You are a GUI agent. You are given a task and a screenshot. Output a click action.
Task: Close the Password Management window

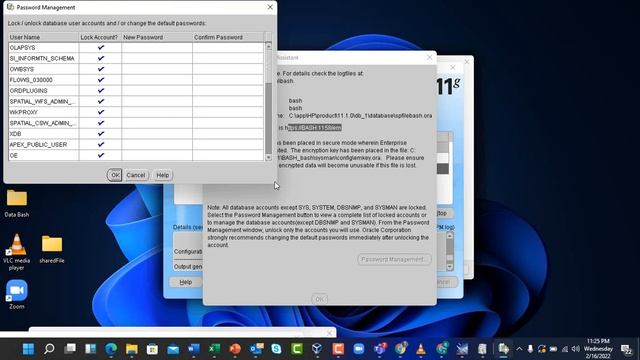pyautogui.click(x=270, y=7)
